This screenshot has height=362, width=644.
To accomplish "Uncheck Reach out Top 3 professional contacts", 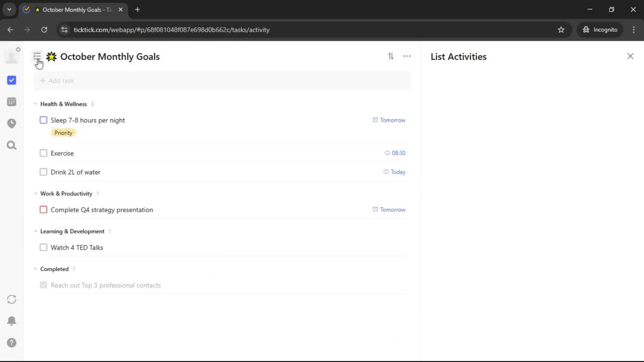I will [x=43, y=285].
